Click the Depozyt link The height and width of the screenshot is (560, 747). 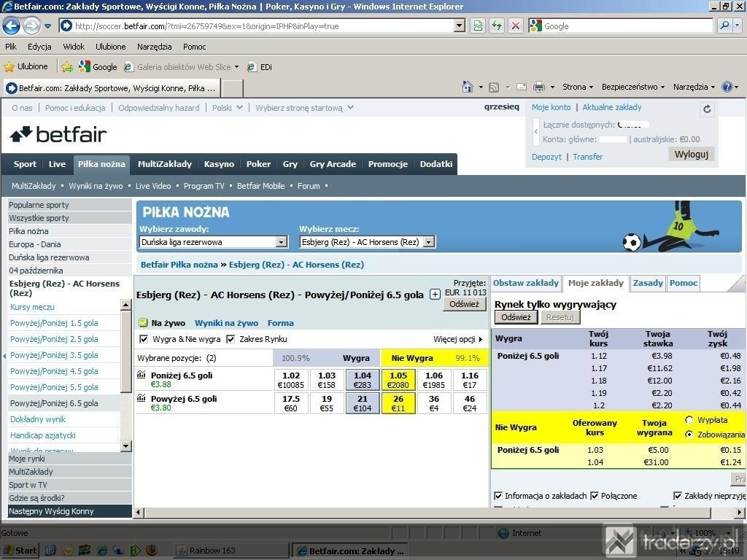[546, 157]
